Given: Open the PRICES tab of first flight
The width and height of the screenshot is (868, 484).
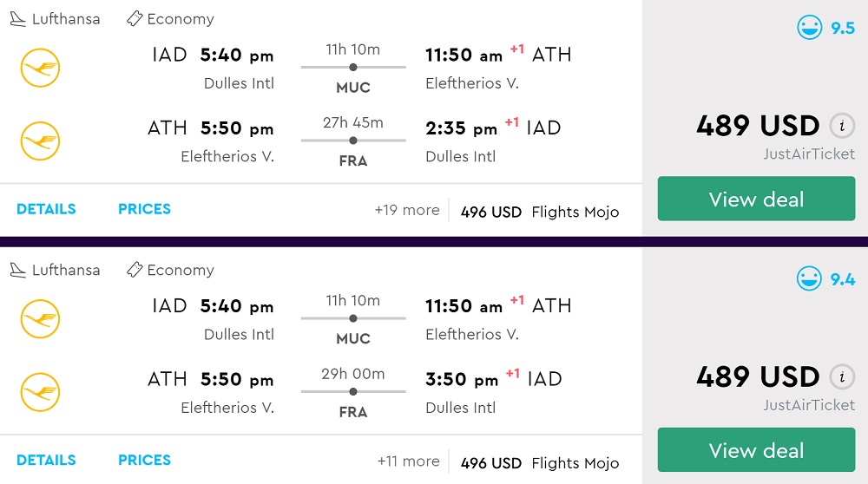Looking at the screenshot, I should pyautogui.click(x=144, y=209).
